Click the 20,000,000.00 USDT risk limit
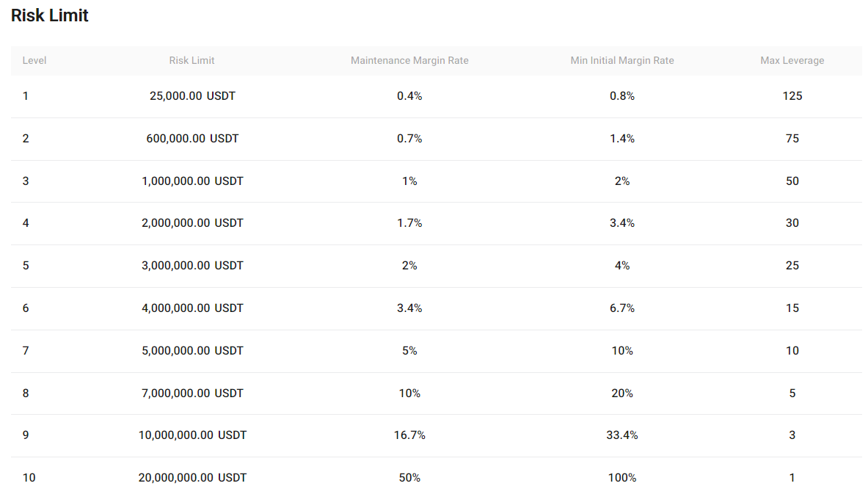The image size is (868, 497). tap(192, 478)
